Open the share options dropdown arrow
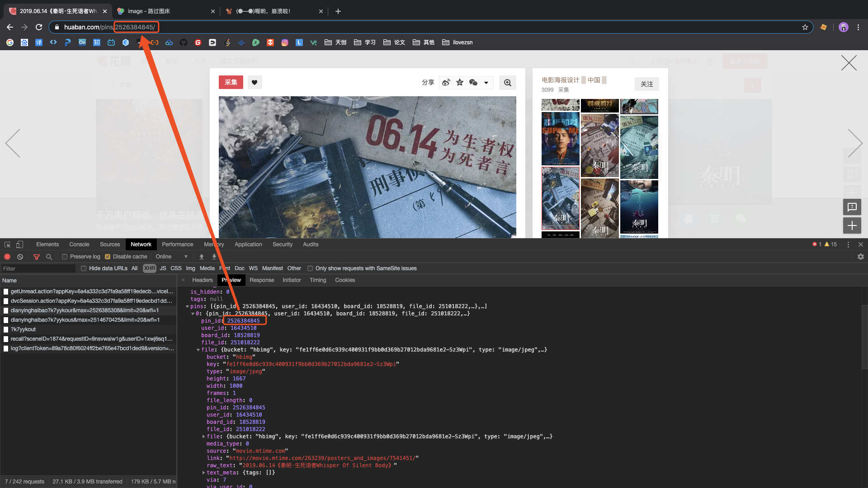The height and width of the screenshot is (488, 868). click(486, 83)
